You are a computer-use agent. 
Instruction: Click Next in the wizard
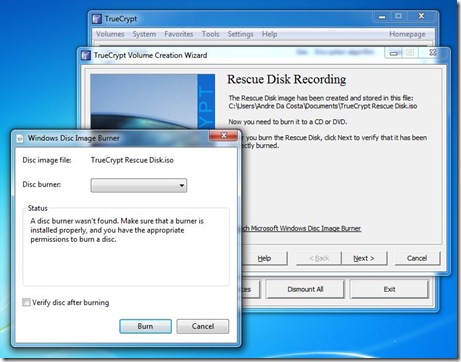[x=364, y=258]
